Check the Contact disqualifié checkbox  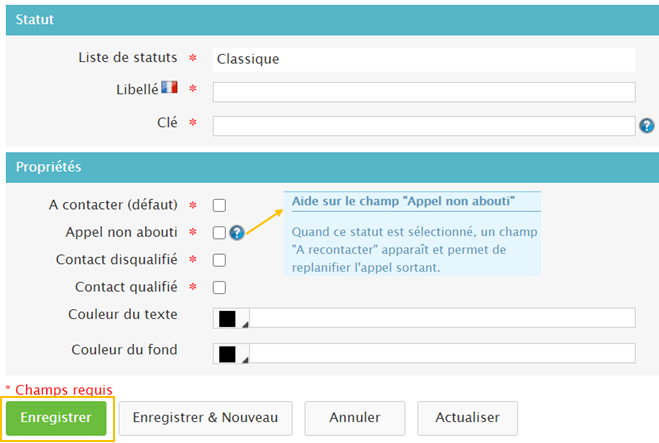tap(219, 260)
